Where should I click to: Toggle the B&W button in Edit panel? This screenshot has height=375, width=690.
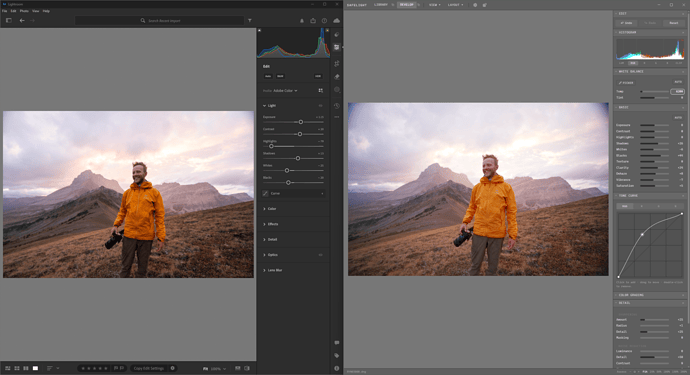[x=280, y=76]
